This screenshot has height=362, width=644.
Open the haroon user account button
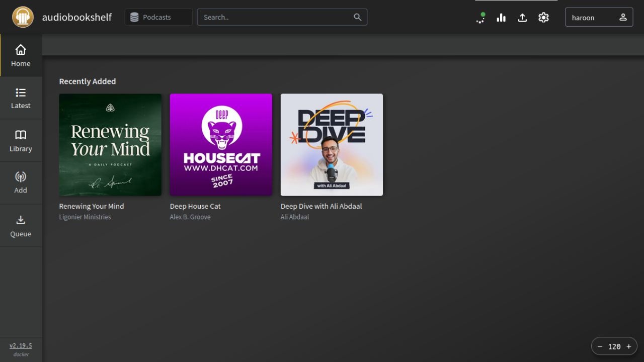coord(599,17)
